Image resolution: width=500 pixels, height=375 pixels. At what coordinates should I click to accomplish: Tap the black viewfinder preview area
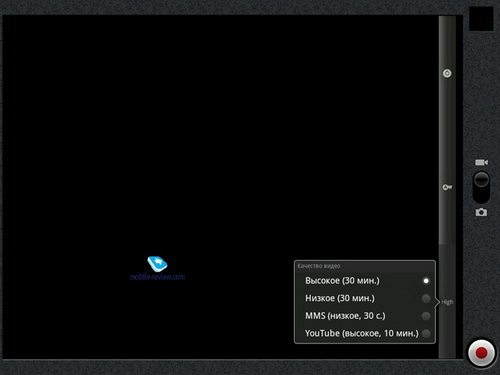(x=220, y=187)
